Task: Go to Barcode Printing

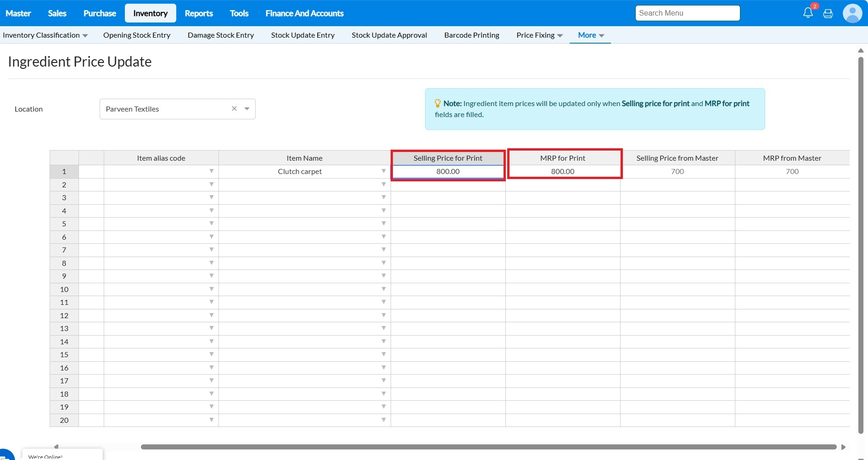Action: (471, 35)
